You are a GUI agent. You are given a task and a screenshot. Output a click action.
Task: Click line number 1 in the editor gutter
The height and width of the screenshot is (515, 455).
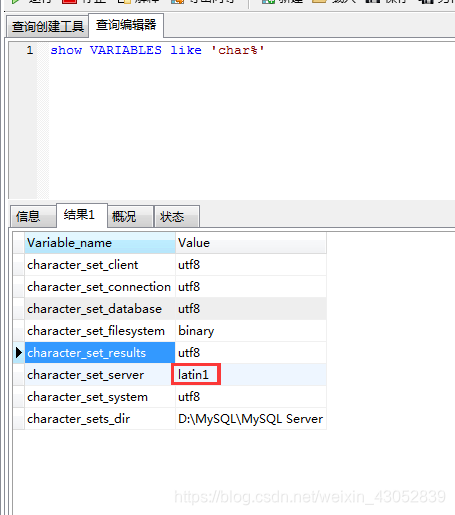[x=30, y=50]
